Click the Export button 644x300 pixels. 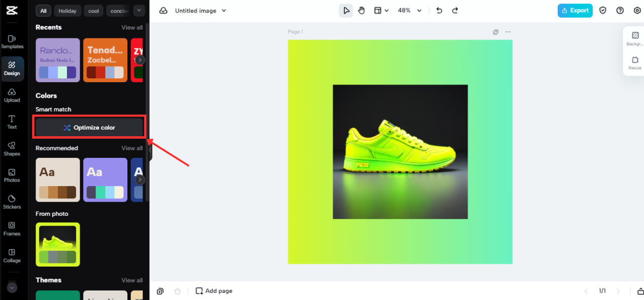pyautogui.click(x=575, y=11)
